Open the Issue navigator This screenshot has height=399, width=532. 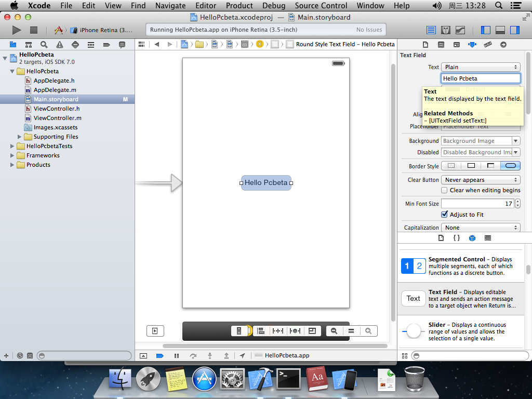click(60, 45)
